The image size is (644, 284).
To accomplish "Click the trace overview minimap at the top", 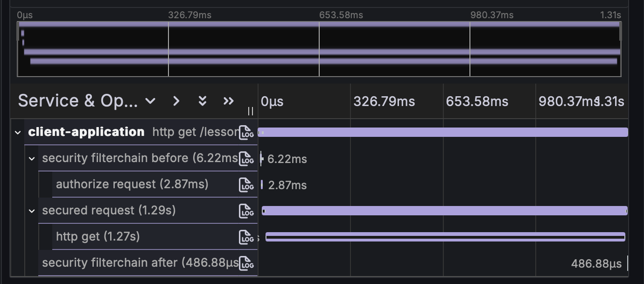I will (319, 49).
